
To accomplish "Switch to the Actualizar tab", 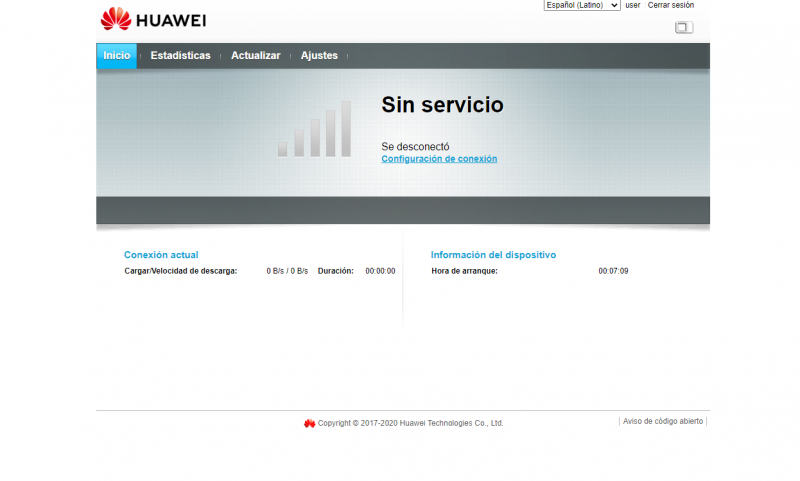I will [x=255, y=56].
